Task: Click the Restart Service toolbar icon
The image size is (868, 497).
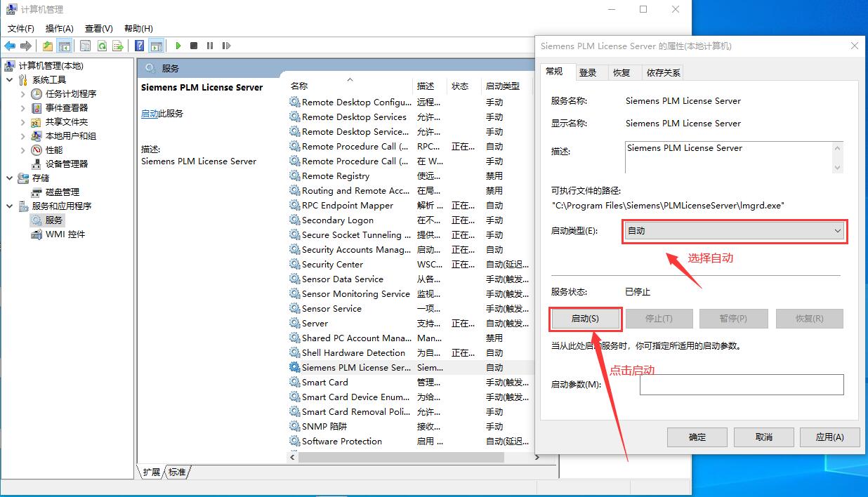Action: click(225, 46)
